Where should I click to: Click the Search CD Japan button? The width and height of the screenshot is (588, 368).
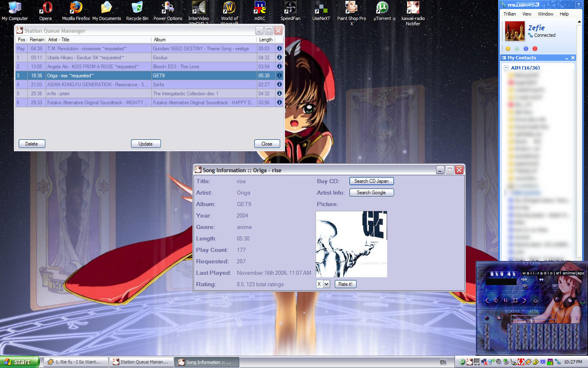coord(371,181)
